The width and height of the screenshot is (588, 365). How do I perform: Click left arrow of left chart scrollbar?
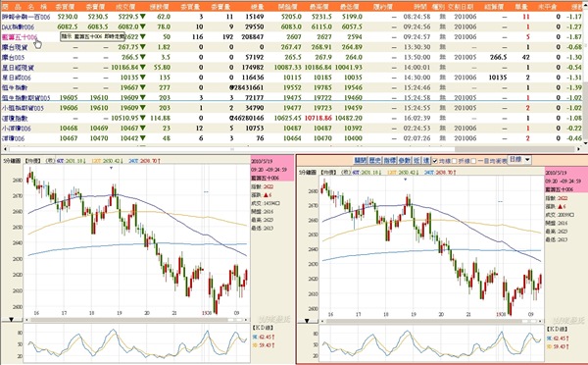pos(26,320)
